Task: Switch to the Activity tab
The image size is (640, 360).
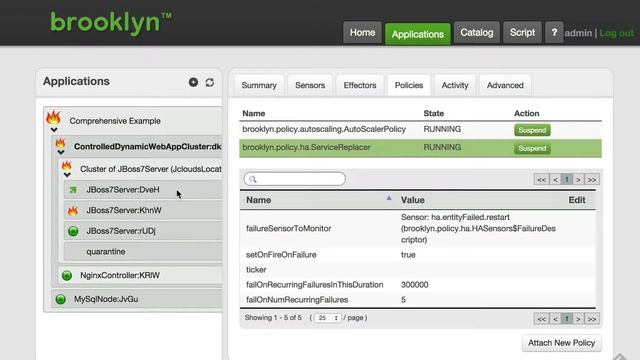Action: 455,85
